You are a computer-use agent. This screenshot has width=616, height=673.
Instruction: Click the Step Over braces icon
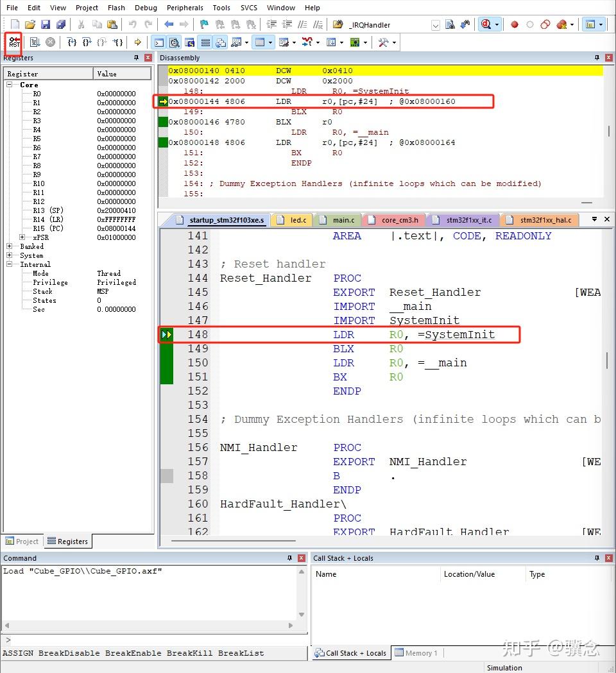click(87, 42)
